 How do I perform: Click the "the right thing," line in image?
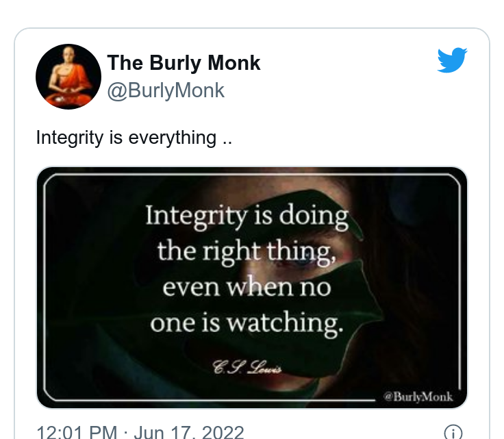click(247, 251)
